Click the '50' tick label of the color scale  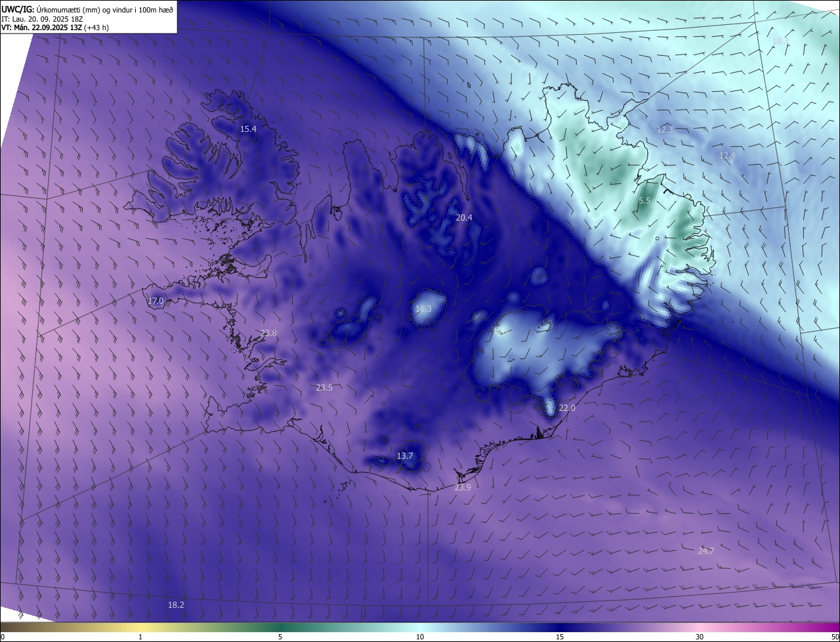tap(835, 637)
